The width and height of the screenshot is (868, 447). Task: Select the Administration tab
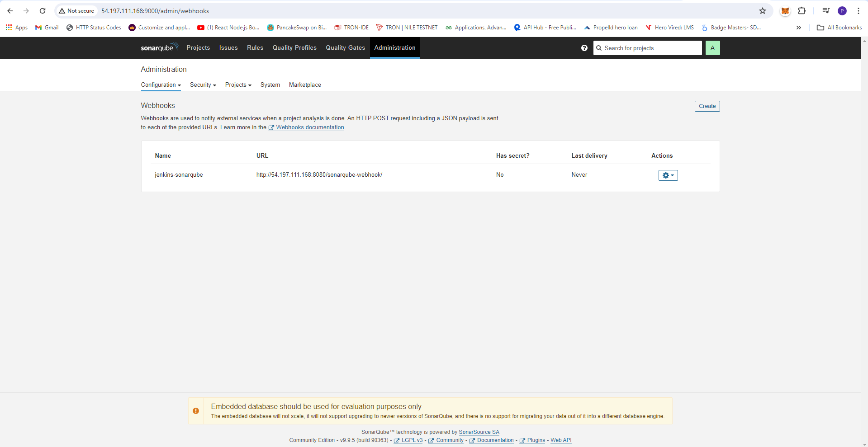[395, 47]
